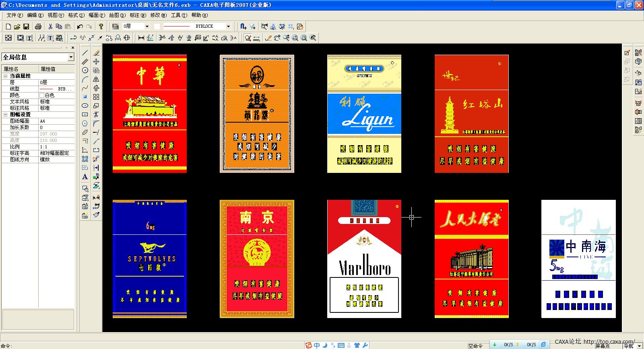Toggle the 白色 color box in properties
The image size is (644, 349).
click(42, 95)
